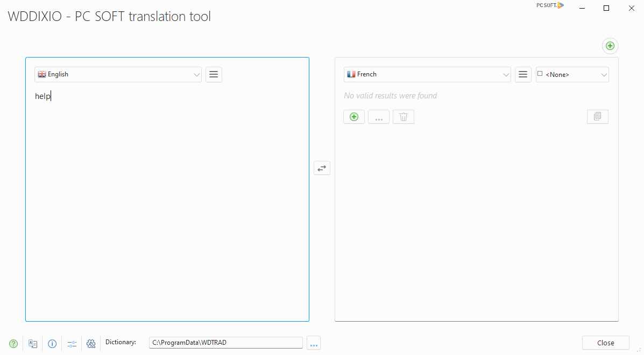Click the Close button
Viewport: 644px width, 355px height.
(x=605, y=343)
